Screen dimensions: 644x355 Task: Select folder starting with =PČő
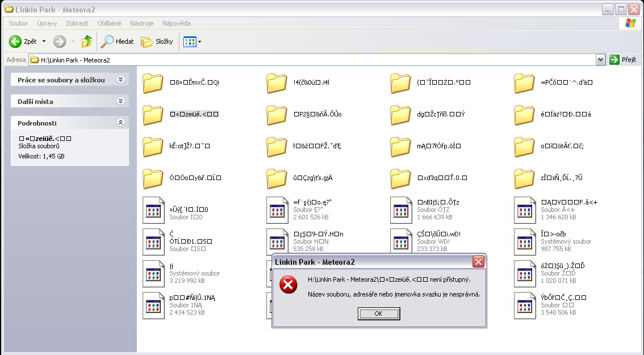[x=524, y=82]
